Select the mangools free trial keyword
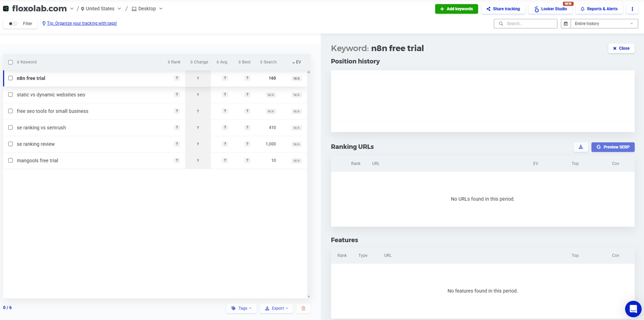The image size is (644, 320). pyautogui.click(x=37, y=160)
